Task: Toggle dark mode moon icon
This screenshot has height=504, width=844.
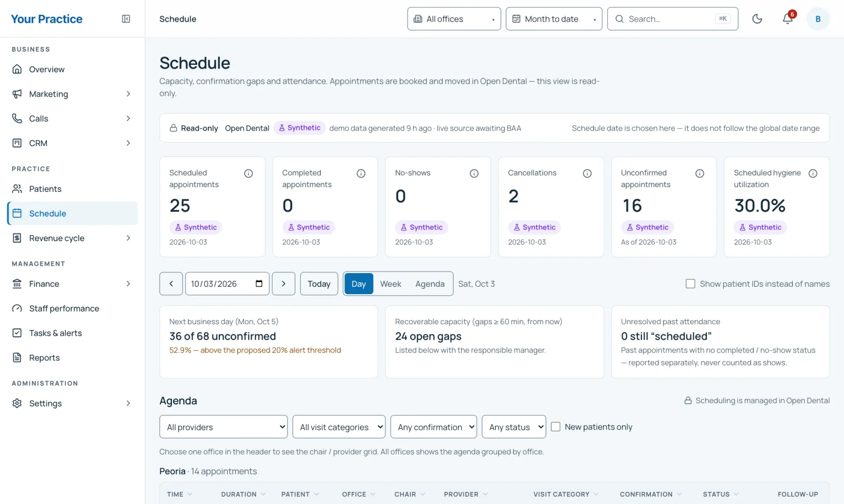Action: [x=757, y=19]
